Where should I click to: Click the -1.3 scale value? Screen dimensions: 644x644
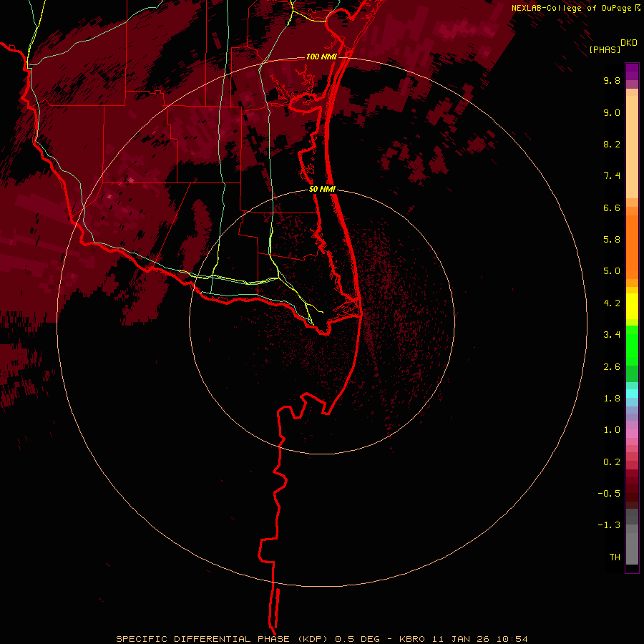[x=609, y=525]
